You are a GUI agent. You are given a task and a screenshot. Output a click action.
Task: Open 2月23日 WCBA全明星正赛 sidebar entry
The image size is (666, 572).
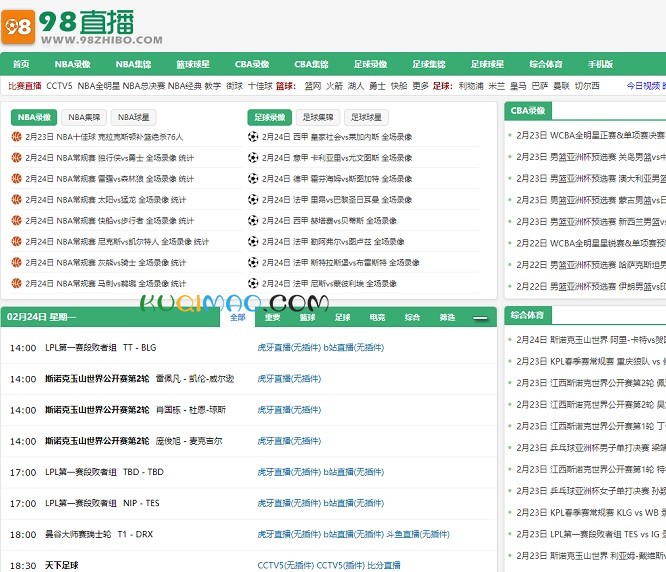click(x=590, y=135)
